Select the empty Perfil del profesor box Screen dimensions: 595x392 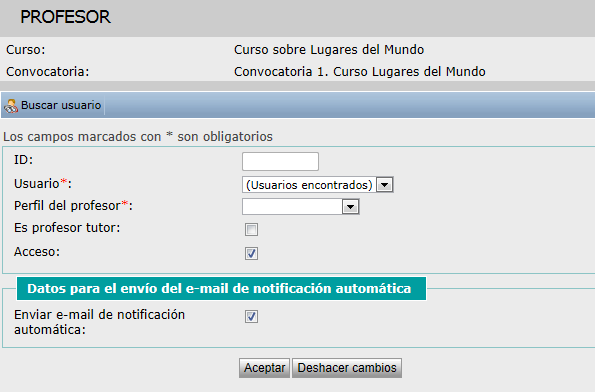pyautogui.click(x=301, y=207)
